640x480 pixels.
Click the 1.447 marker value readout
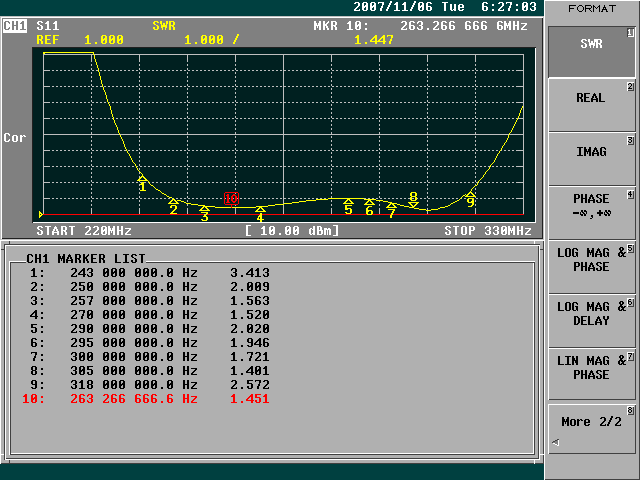[x=374, y=40]
